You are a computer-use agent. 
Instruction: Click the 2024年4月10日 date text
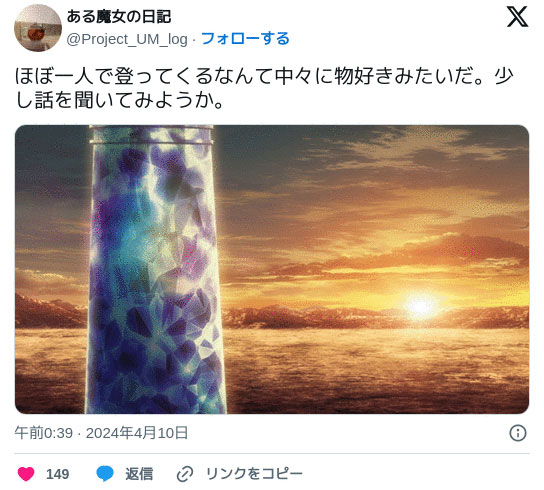pyautogui.click(x=137, y=433)
